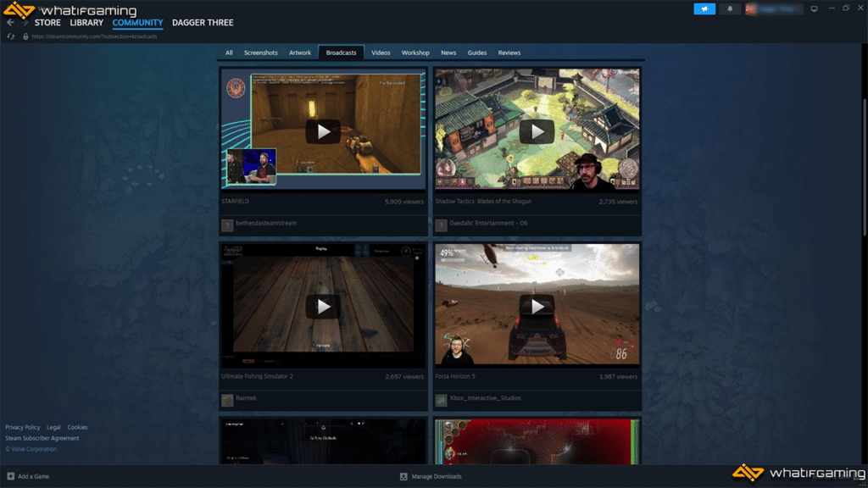This screenshot has height=488, width=868.
Task: Open the notifications bell
Action: (x=730, y=9)
